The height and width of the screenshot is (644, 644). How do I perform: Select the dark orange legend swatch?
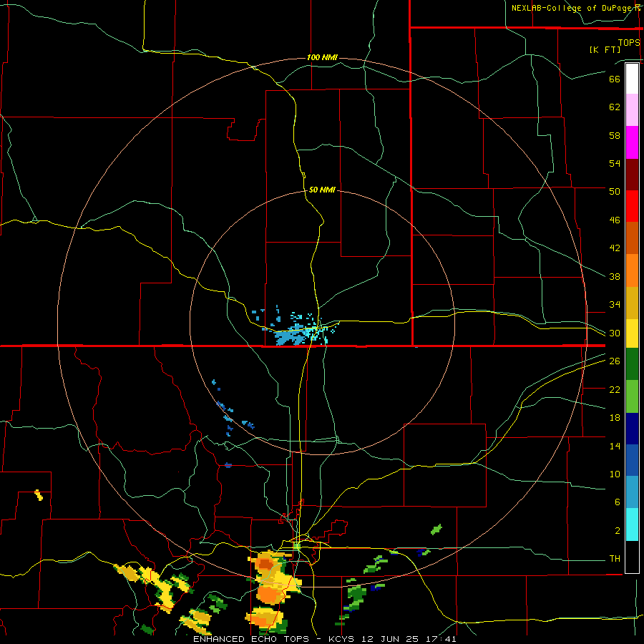tap(632, 238)
